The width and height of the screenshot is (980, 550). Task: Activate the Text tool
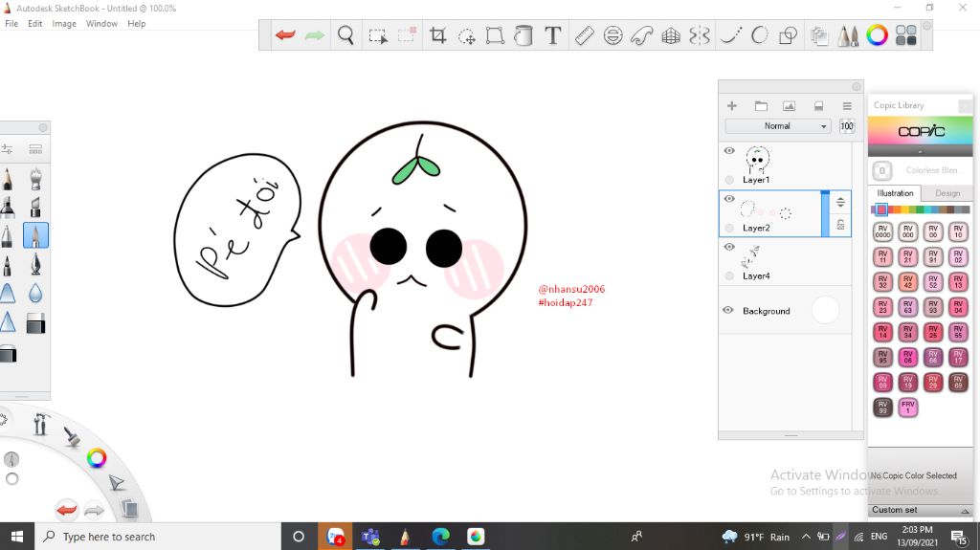point(552,35)
